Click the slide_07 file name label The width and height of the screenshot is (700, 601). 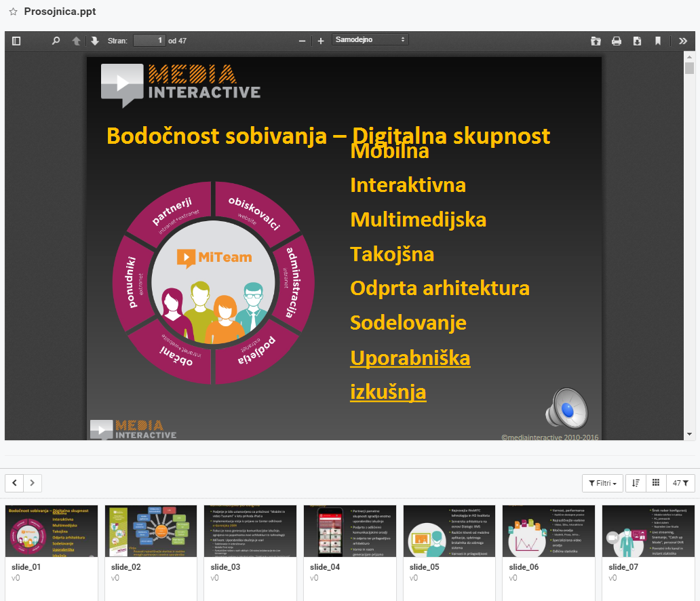[x=623, y=566]
